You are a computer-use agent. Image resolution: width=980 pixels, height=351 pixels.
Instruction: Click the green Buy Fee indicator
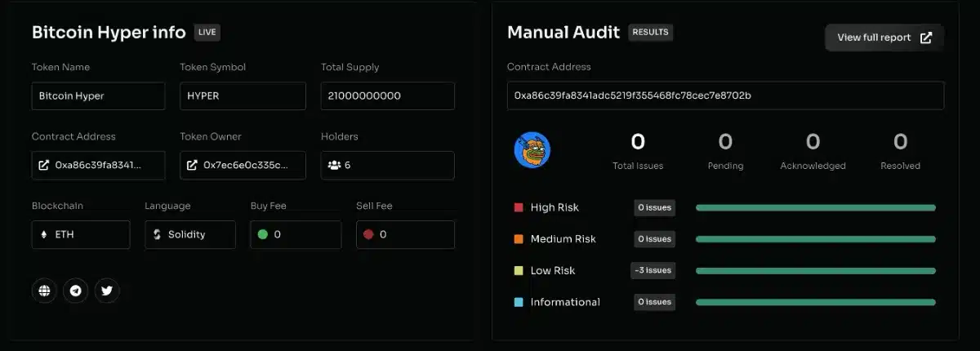pos(263,234)
